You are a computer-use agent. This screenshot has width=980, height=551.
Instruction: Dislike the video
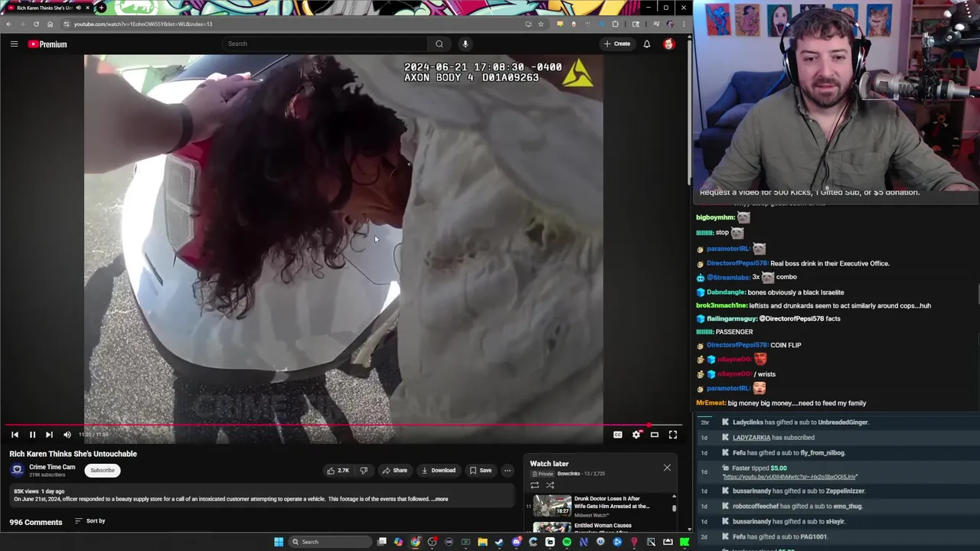pyautogui.click(x=364, y=471)
